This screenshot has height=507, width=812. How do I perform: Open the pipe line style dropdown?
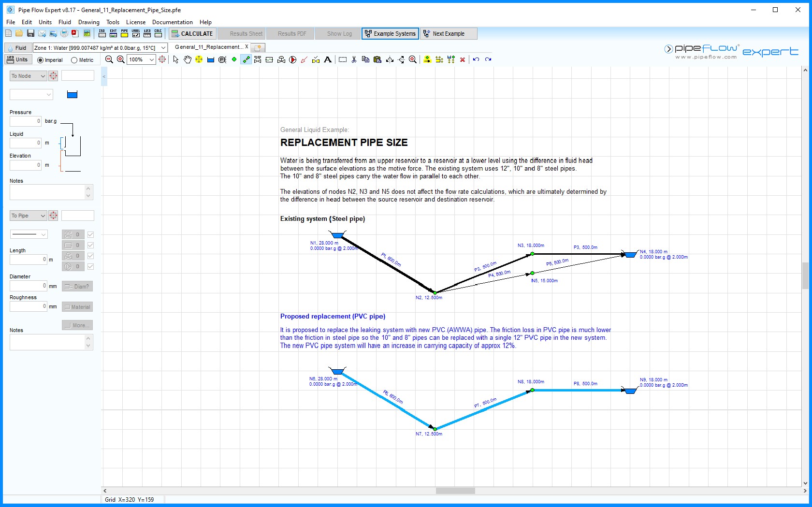click(29, 234)
